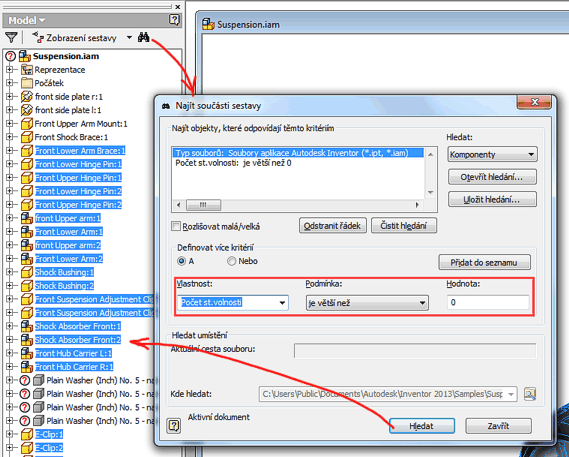569x457 pixels.
Task: Select Front Hub Carrier L:1 assembly icon
Action: pyautogui.click(x=27, y=353)
